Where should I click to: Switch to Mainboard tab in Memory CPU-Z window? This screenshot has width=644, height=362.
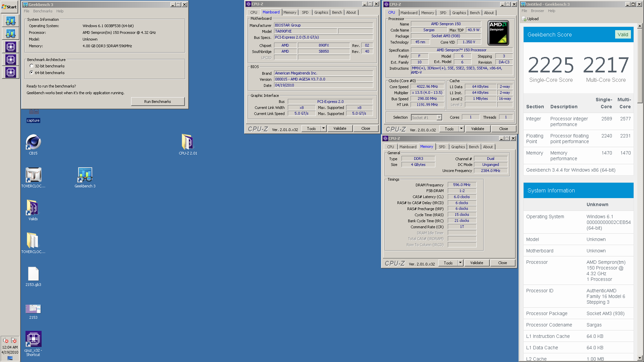[x=408, y=147]
